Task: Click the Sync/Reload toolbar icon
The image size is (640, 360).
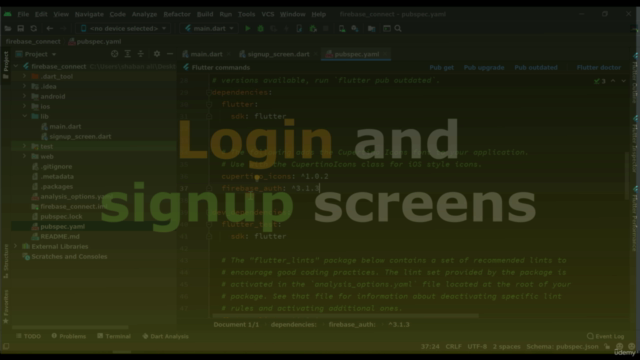Action: pyautogui.click(x=33, y=28)
